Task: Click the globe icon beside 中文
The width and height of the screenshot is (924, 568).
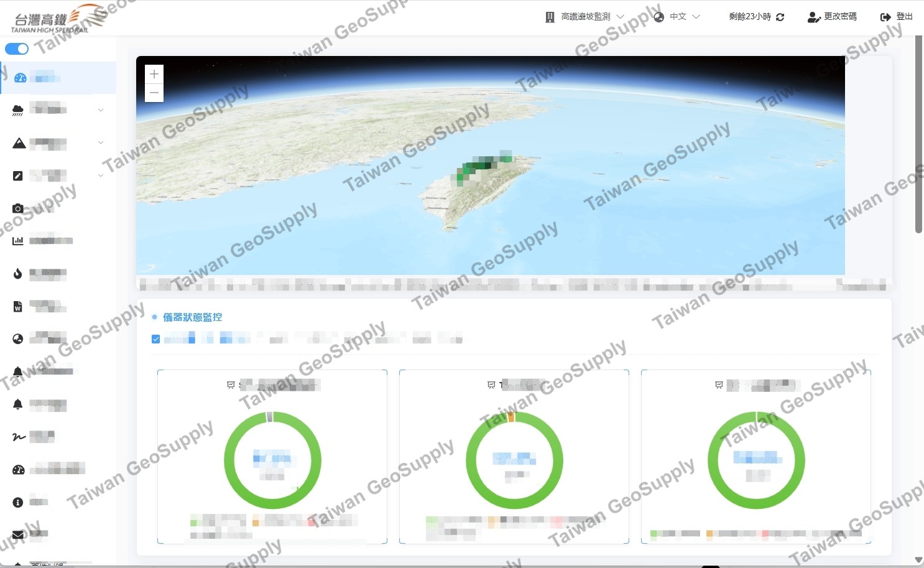Action: (659, 17)
